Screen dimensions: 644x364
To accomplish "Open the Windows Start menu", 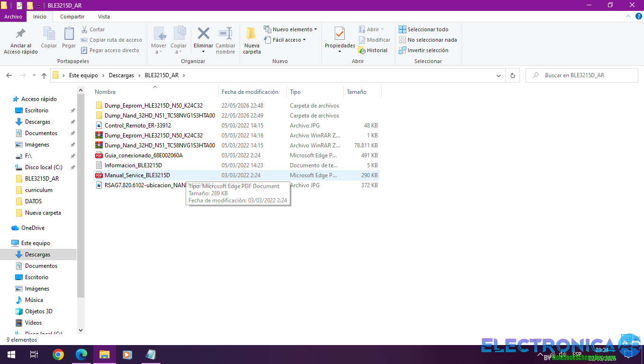I will (11, 355).
